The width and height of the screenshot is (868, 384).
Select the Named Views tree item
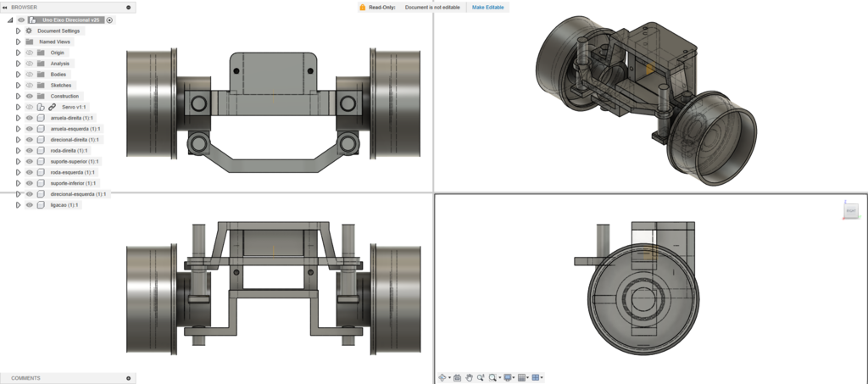click(x=54, y=42)
